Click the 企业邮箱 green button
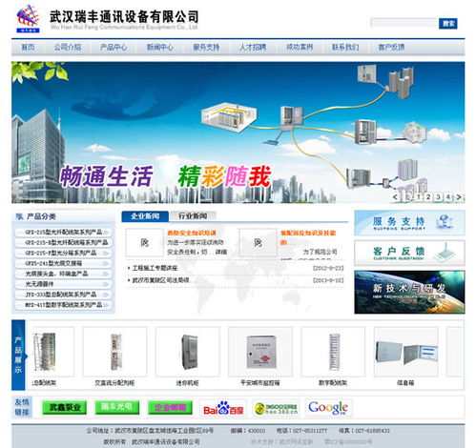The width and height of the screenshot is (476, 448). coord(170,407)
